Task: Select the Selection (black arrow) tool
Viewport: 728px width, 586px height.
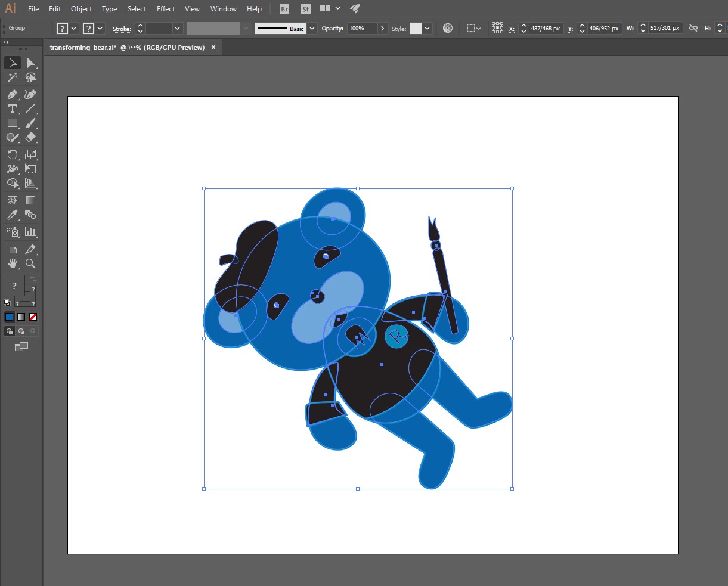Action: point(12,63)
